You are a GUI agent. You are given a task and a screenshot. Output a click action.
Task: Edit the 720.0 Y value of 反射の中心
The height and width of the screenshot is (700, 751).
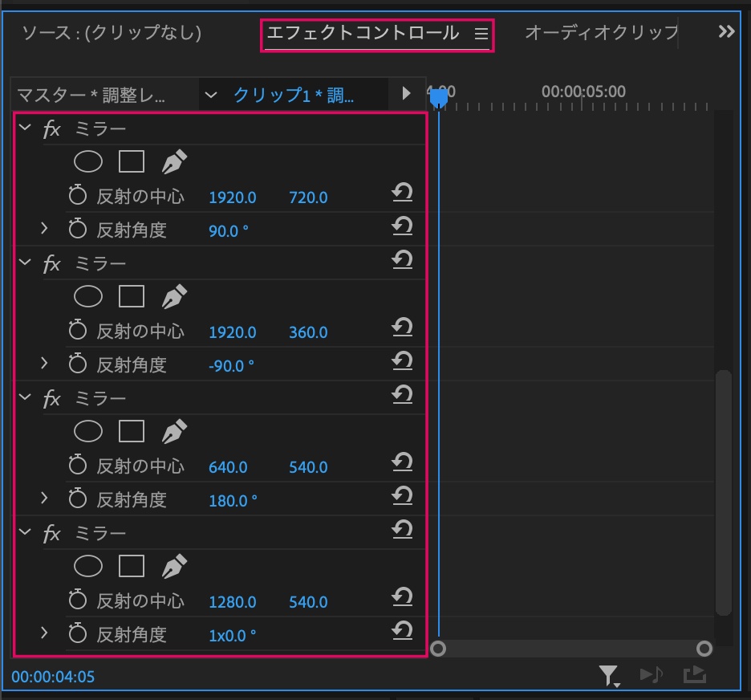click(x=308, y=197)
